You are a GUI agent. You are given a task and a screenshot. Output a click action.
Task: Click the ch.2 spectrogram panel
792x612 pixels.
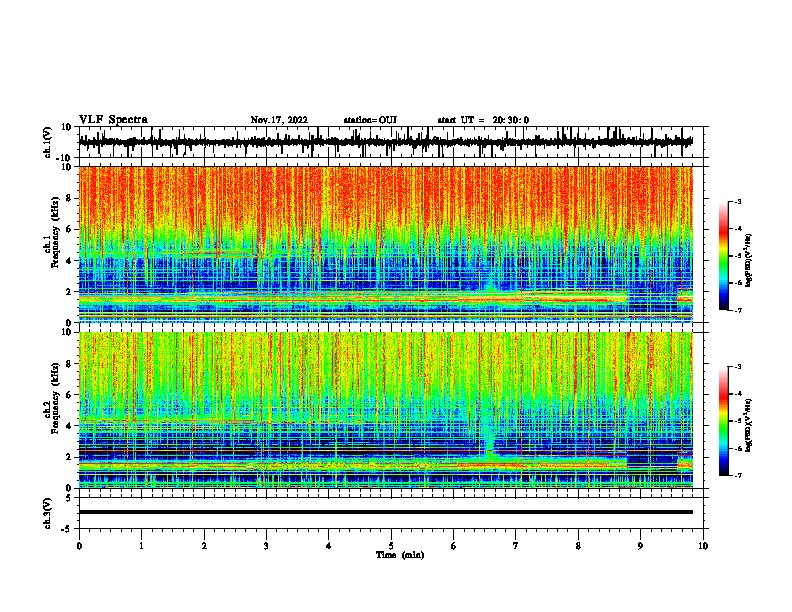(385, 410)
